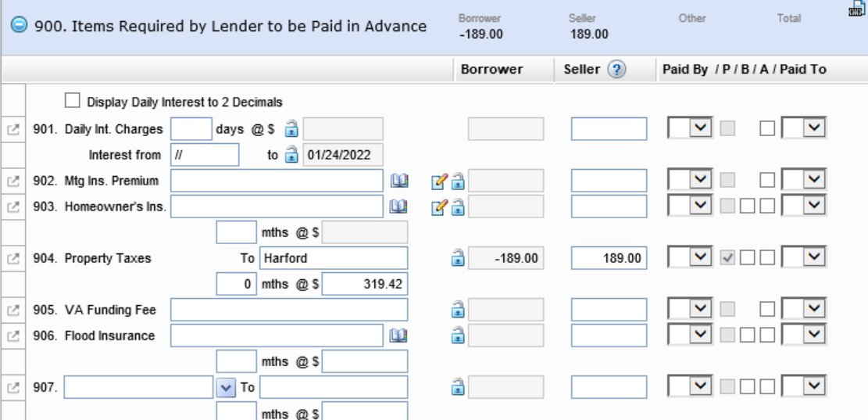
Task: Click Property Taxes payee field containing Harford
Action: point(334,258)
